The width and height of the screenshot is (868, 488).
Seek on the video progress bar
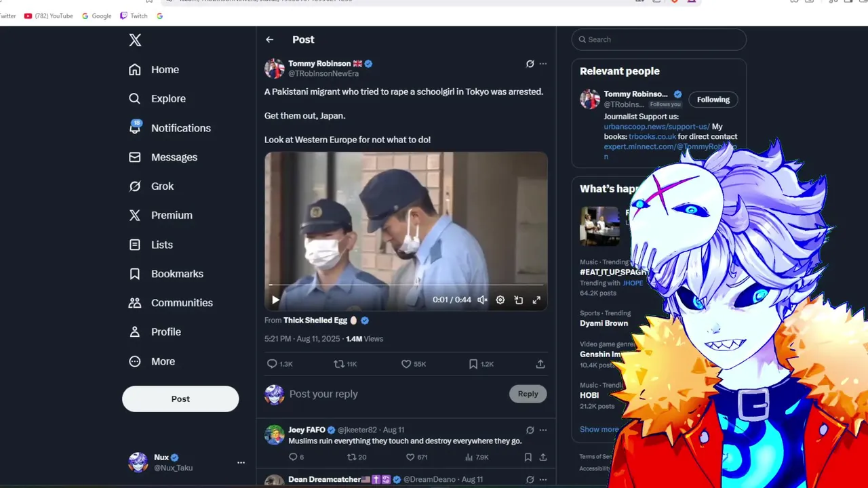[x=406, y=285]
